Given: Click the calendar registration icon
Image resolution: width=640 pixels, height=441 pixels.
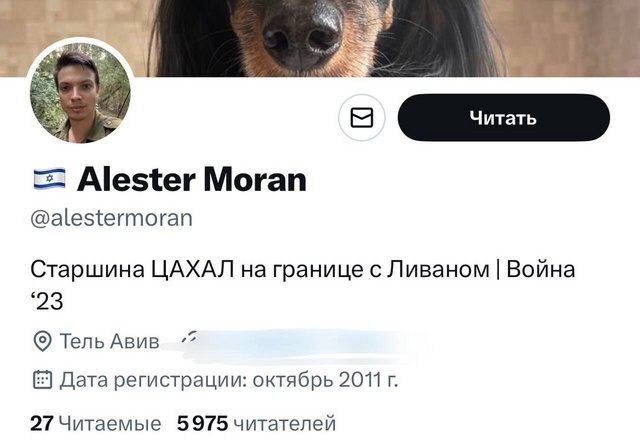Looking at the screenshot, I should pos(42,380).
